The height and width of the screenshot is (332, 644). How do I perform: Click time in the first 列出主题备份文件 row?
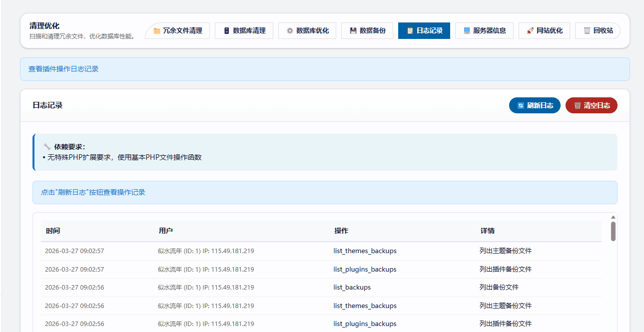74,251
